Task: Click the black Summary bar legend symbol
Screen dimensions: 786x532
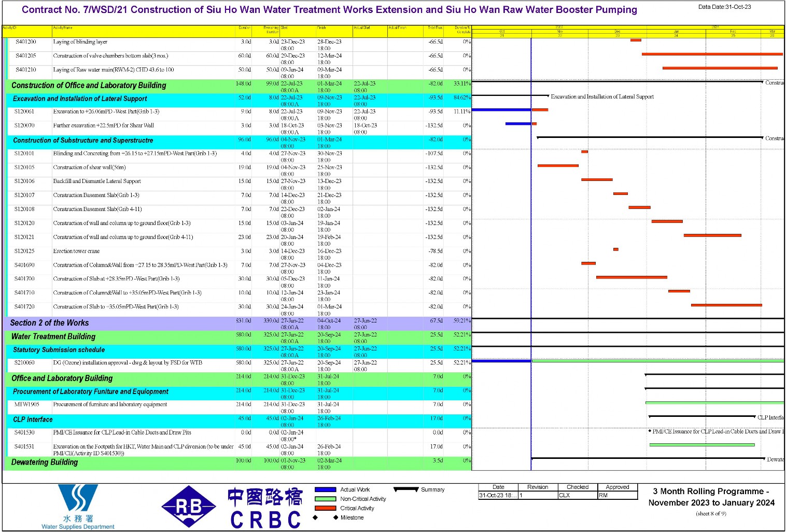Action: coord(406,489)
